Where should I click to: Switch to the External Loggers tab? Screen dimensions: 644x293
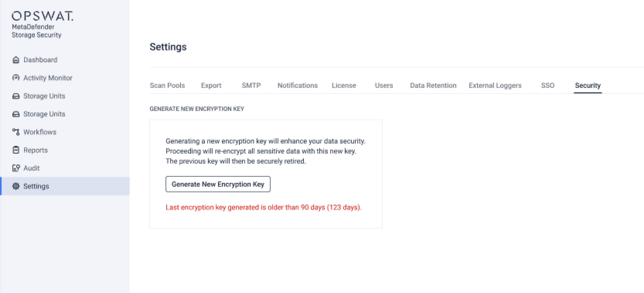point(495,85)
